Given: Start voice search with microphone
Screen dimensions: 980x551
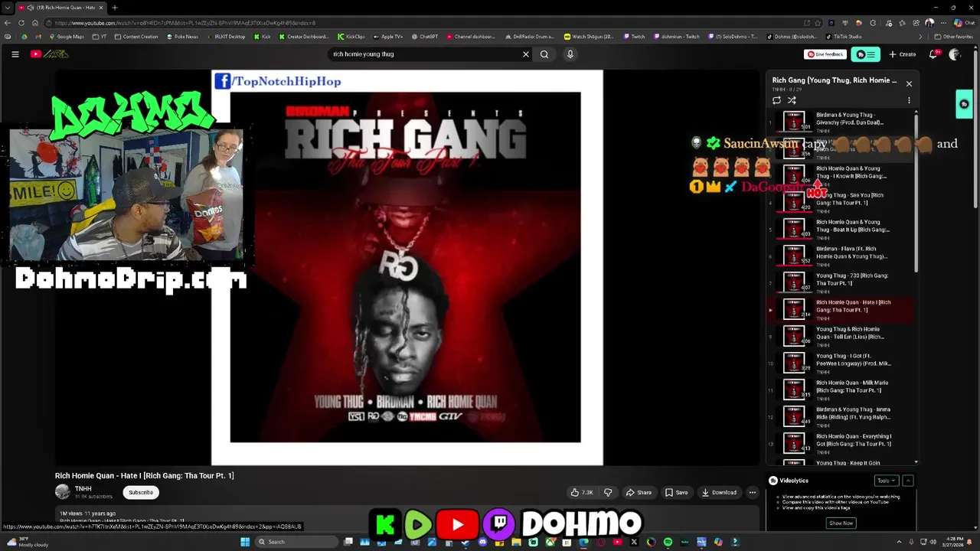Looking at the screenshot, I should coord(570,54).
